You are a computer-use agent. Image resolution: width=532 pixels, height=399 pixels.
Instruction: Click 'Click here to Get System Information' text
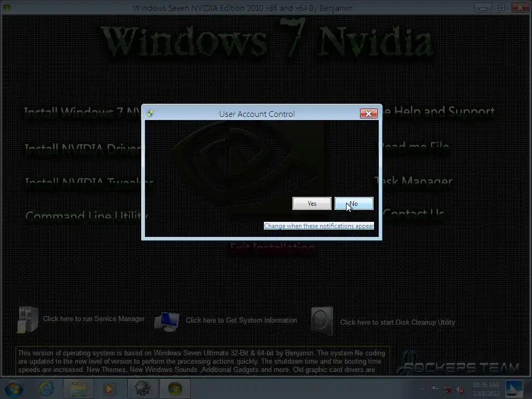tap(241, 320)
